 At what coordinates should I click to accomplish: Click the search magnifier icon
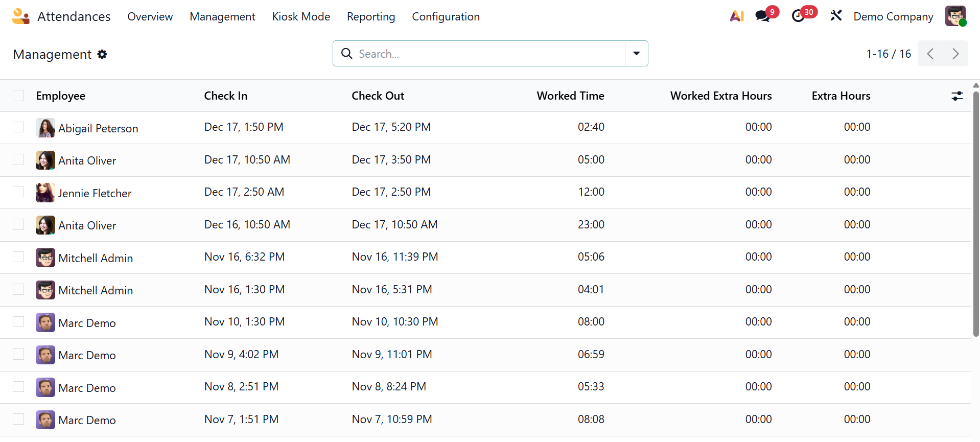click(x=347, y=54)
